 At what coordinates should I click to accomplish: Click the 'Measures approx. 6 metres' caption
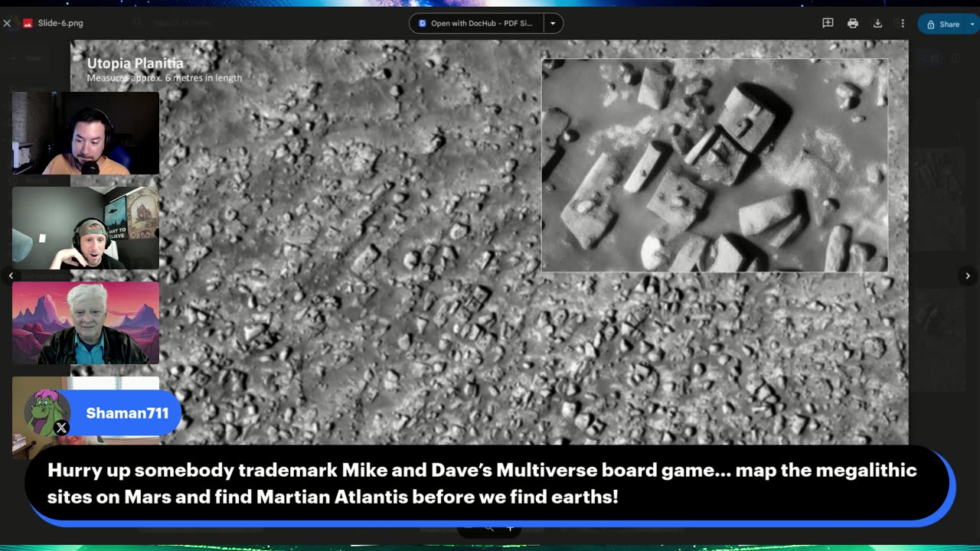pos(164,78)
